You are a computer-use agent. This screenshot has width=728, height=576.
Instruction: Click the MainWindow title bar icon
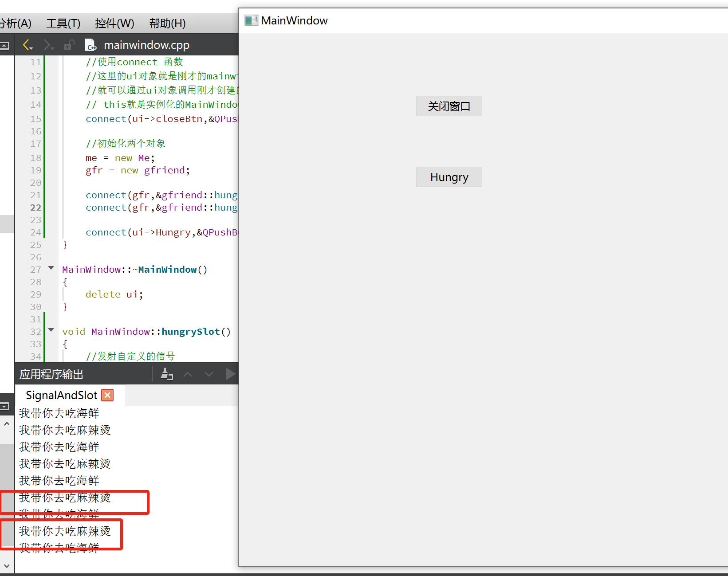point(251,20)
